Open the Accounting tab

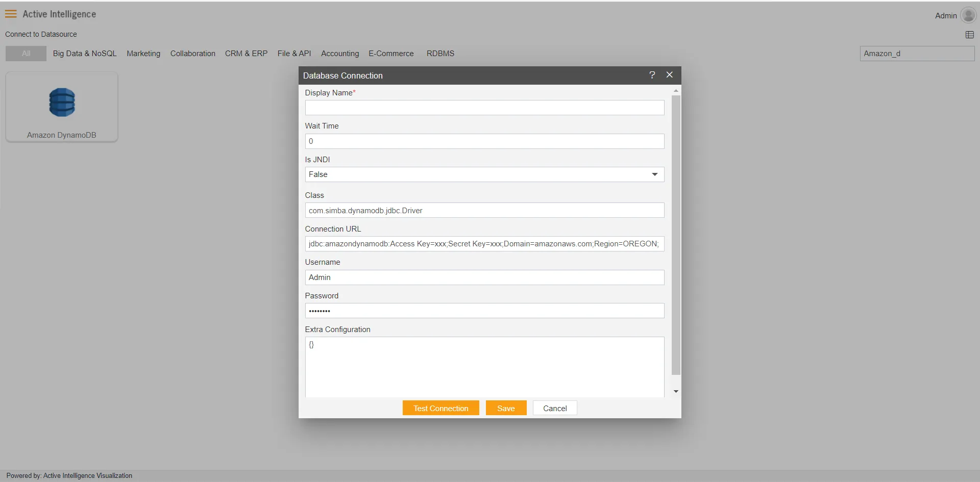[x=340, y=54]
